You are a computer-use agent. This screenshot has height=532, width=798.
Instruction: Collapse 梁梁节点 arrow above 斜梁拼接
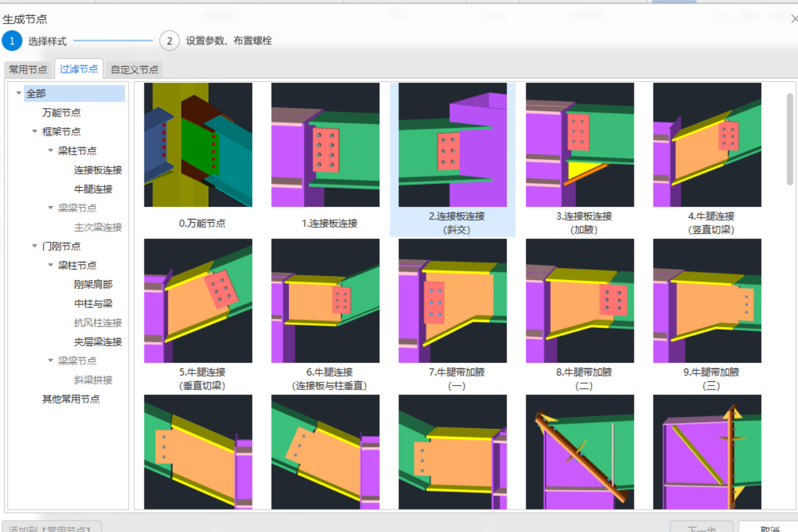point(51,361)
